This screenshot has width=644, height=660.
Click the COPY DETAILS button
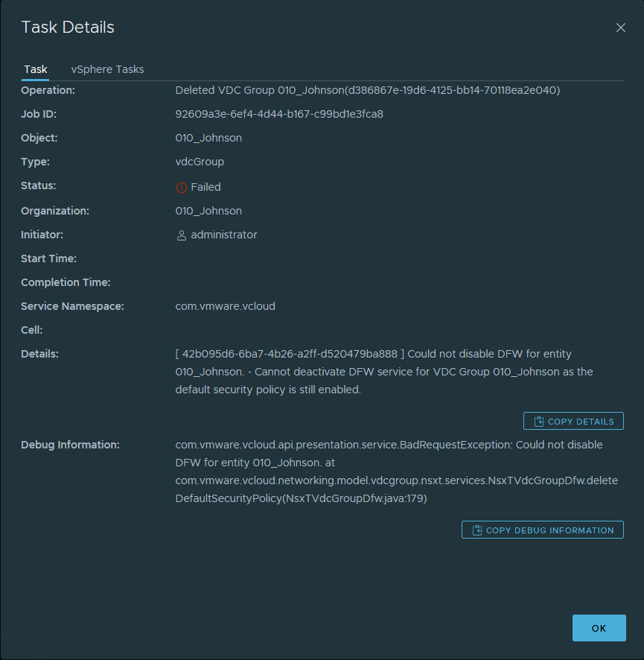click(x=573, y=421)
